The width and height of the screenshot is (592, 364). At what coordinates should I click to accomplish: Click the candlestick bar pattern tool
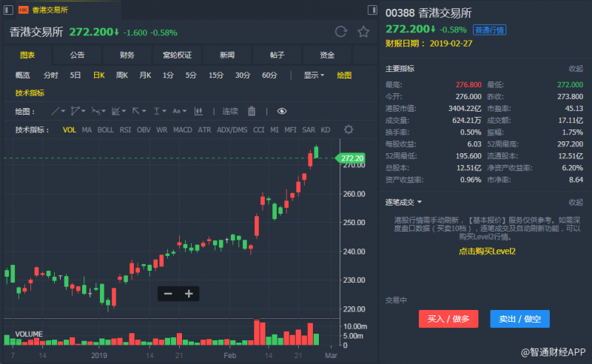pyautogui.click(x=198, y=111)
